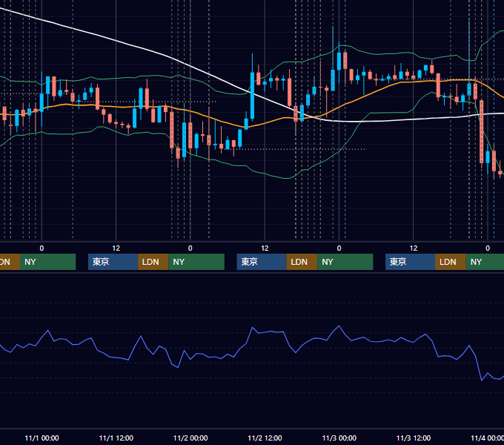Click the hour label 0 for 11/1 midnight

pos(42,248)
